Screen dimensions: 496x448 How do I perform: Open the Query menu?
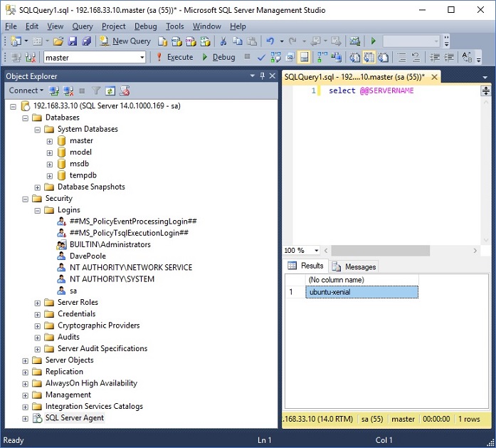83,26
